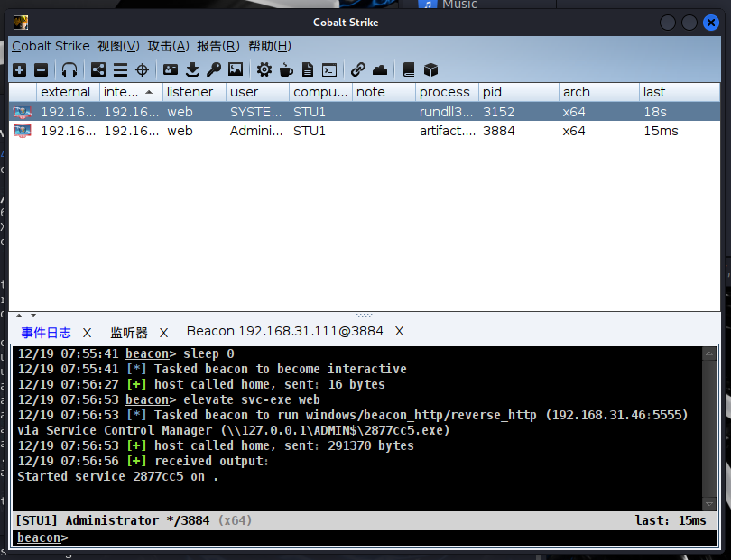Open the 报告(R) menu
This screenshot has height=560, width=731.
(x=218, y=46)
